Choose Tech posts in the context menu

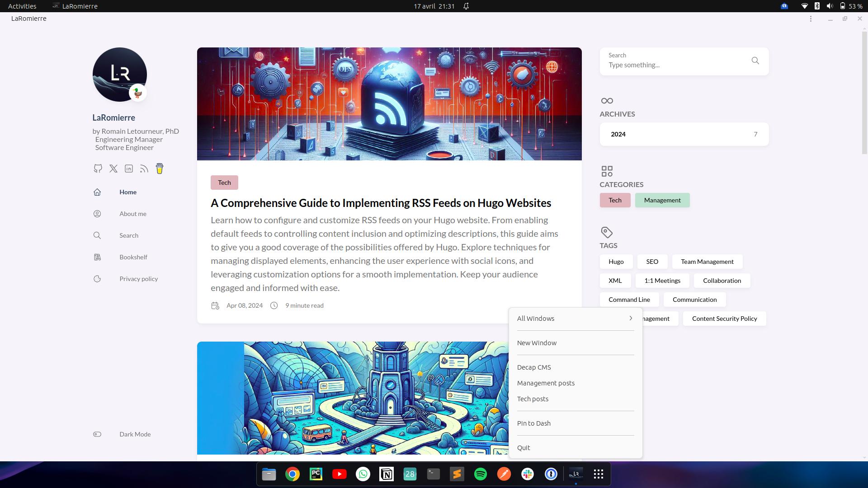pos(575,399)
